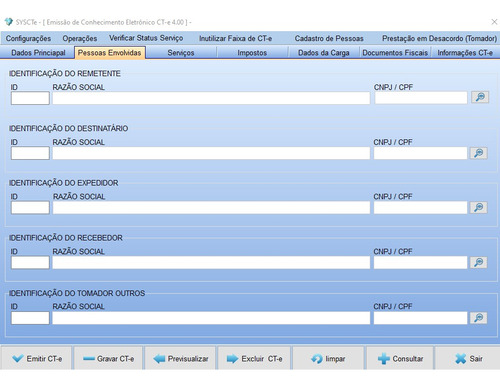Open Verificar Status Serviço menu
The image size is (500, 387).
[x=146, y=38]
